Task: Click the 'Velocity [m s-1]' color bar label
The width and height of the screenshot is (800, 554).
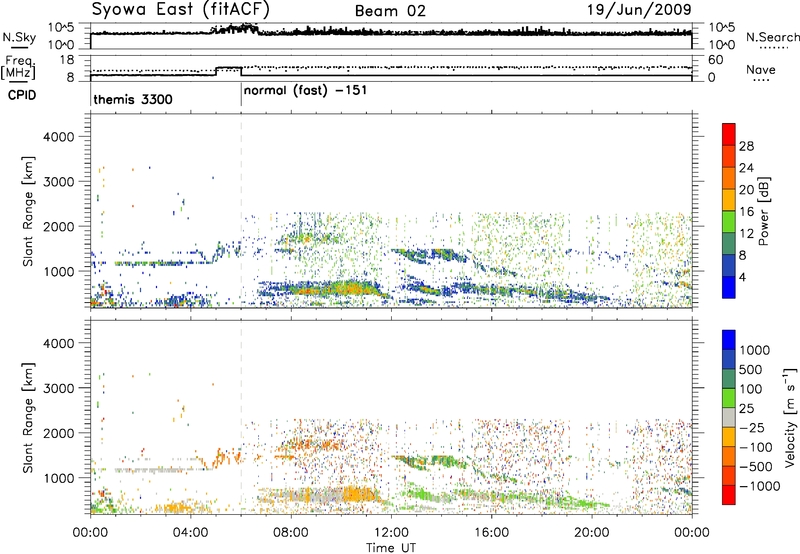Action: (790, 417)
